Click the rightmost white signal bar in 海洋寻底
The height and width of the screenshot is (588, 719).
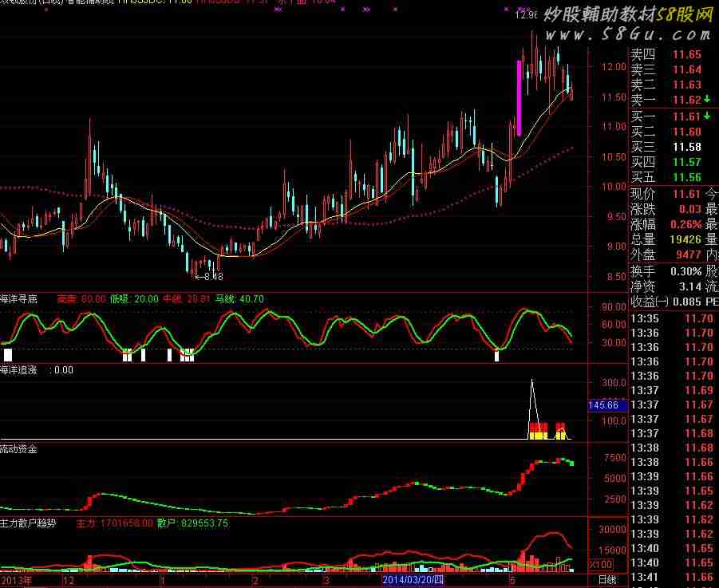(496, 356)
